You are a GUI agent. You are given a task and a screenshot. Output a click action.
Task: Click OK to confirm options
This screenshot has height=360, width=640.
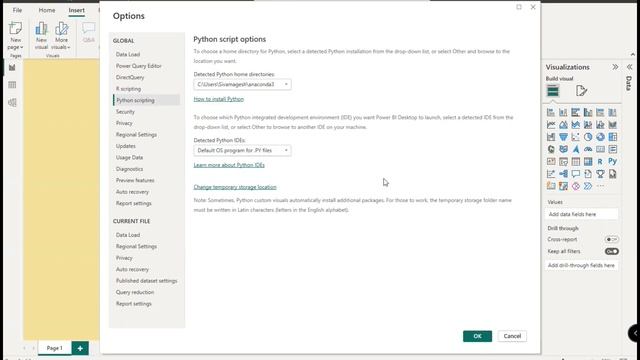[x=477, y=336]
